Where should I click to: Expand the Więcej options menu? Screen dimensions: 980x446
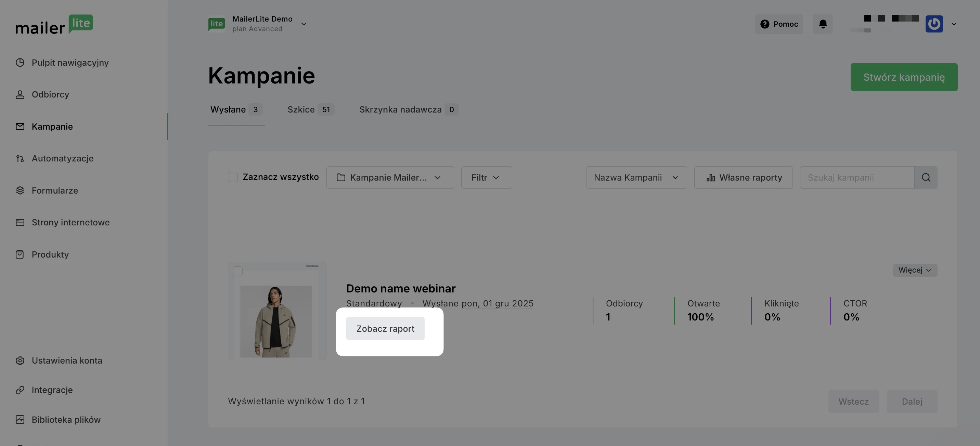(915, 270)
